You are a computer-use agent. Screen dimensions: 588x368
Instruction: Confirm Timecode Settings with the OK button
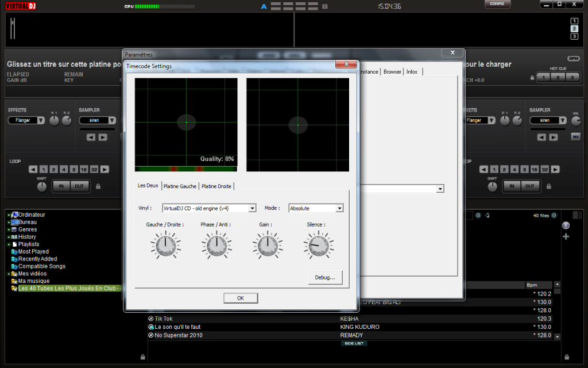240,298
